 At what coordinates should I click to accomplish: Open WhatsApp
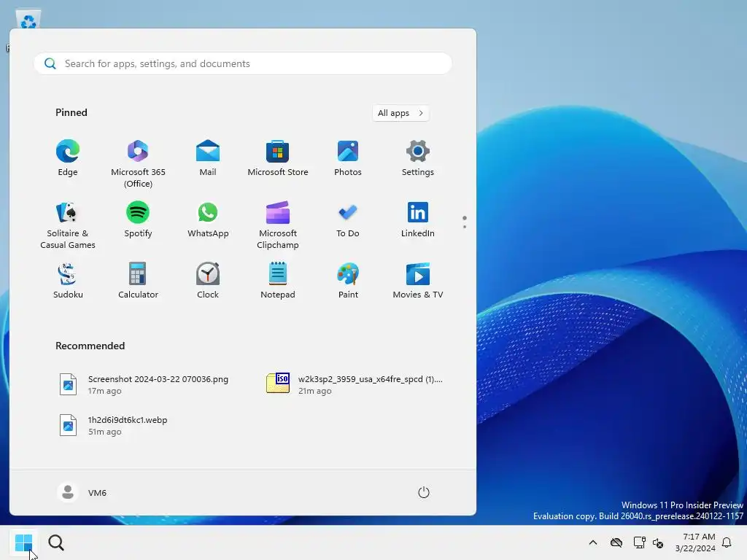pos(208,219)
